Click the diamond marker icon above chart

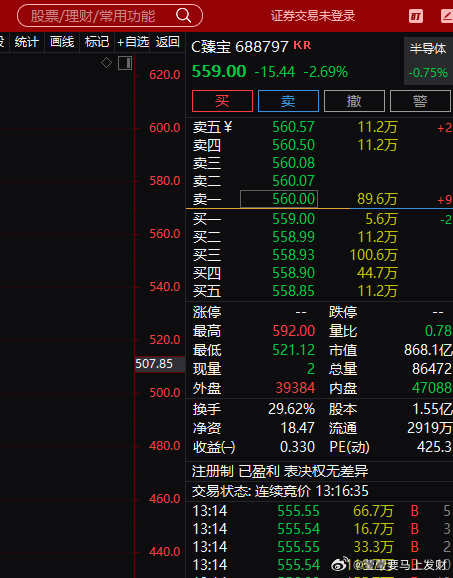click(x=107, y=63)
